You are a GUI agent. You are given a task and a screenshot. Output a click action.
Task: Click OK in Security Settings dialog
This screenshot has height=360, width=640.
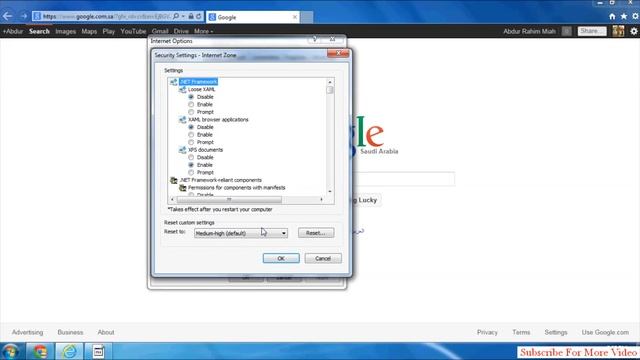pos(281,258)
